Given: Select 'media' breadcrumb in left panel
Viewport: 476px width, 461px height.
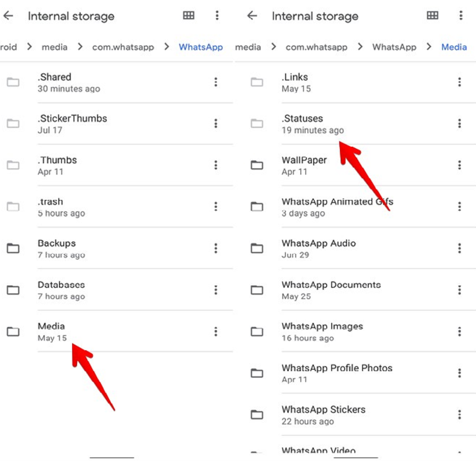Looking at the screenshot, I should pyautogui.click(x=55, y=47).
